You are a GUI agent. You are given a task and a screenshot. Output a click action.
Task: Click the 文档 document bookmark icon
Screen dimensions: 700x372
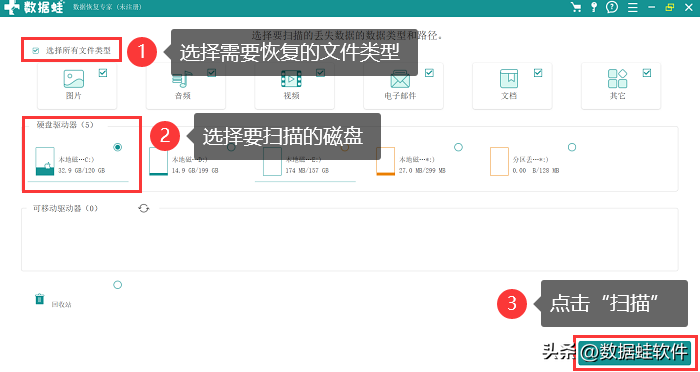[x=509, y=79]
